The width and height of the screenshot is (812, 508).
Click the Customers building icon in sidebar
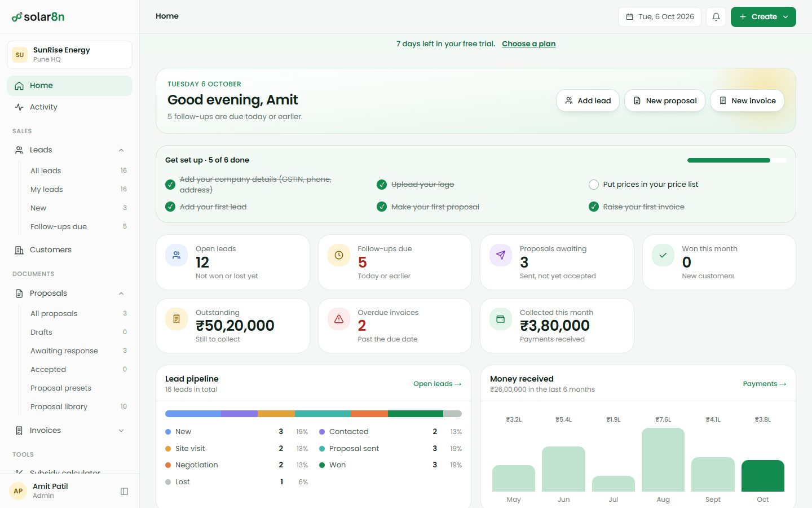(x=19, y=250)
